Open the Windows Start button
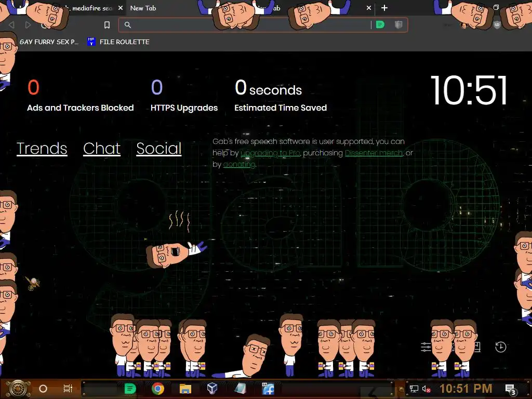 click(x=17, y=389)
